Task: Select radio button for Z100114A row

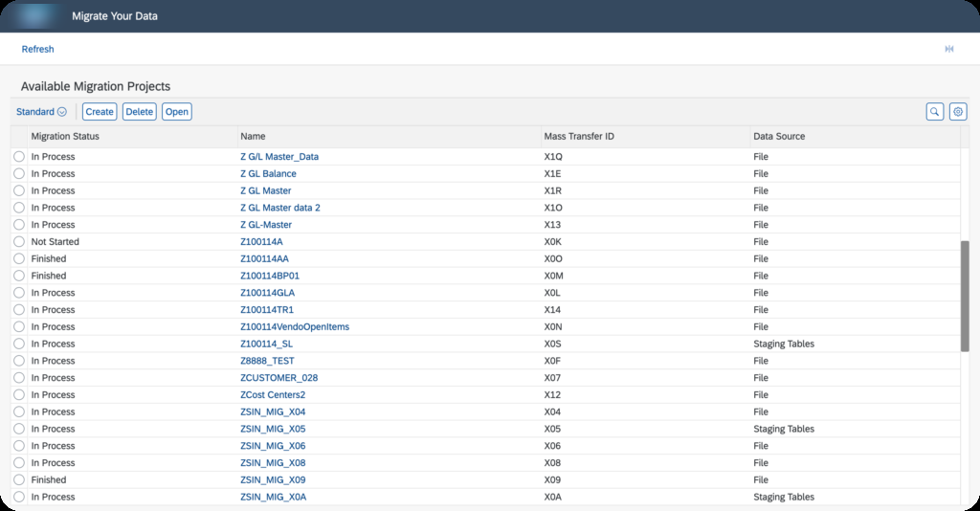Action: pos(19,242)
